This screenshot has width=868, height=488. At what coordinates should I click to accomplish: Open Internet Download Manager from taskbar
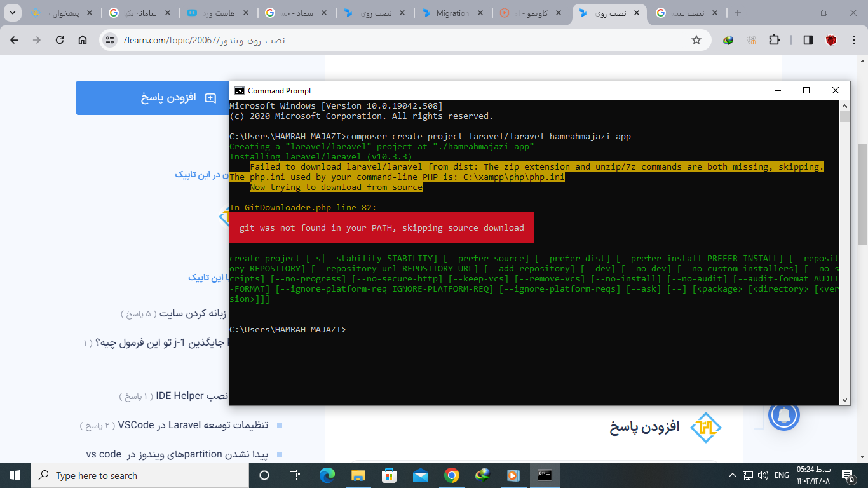tap(482, 475)
